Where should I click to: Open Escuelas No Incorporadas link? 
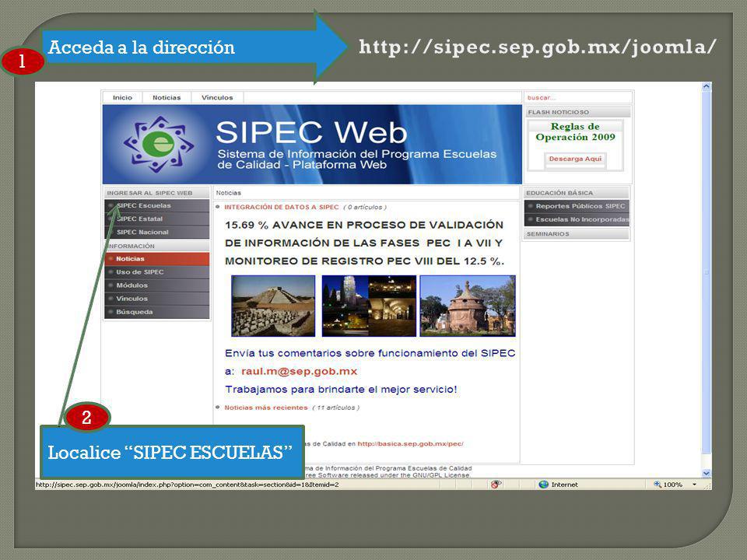577,219
